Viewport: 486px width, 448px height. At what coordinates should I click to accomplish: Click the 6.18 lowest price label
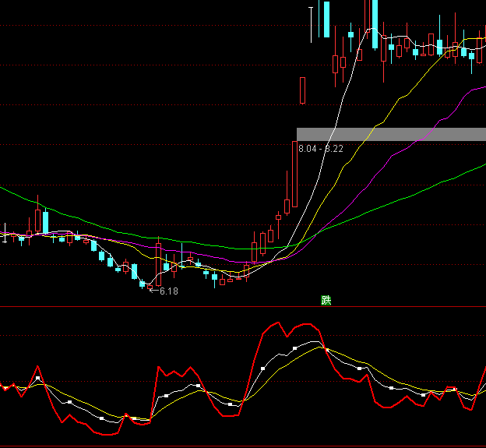pos(168,291)
